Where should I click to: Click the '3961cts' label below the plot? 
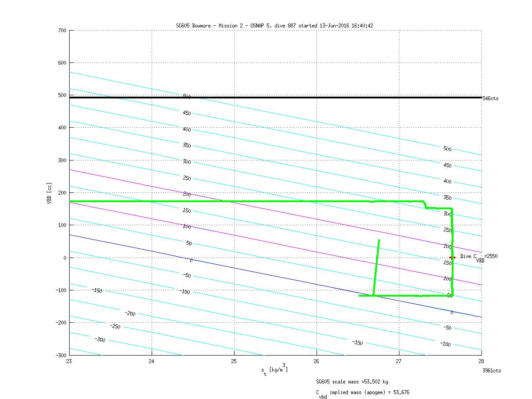click(492, 371)
